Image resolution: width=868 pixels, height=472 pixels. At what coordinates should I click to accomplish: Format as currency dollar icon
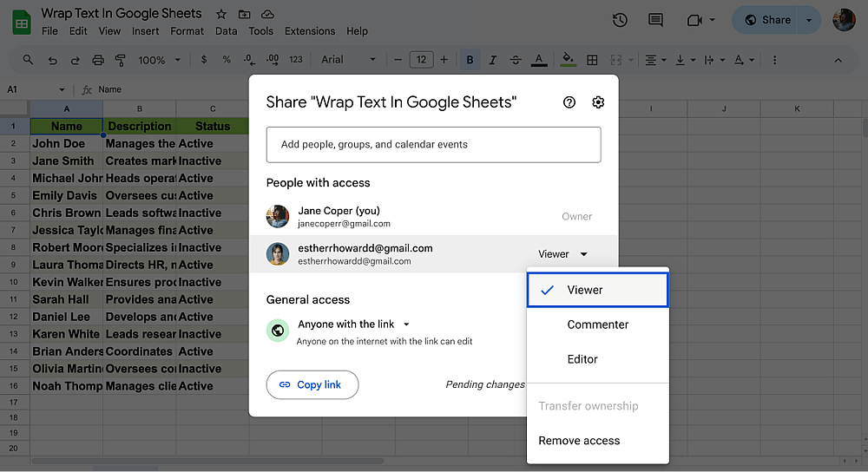tap(204, 60)
